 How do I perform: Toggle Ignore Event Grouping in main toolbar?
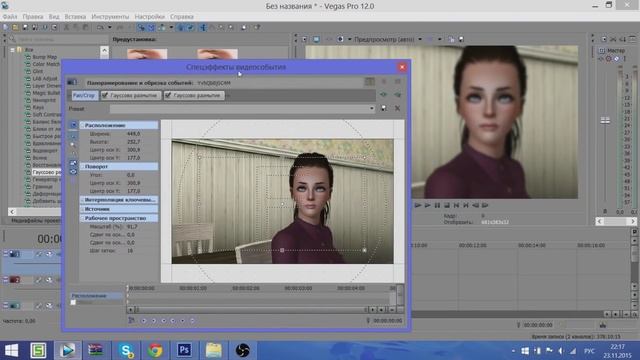191,27
